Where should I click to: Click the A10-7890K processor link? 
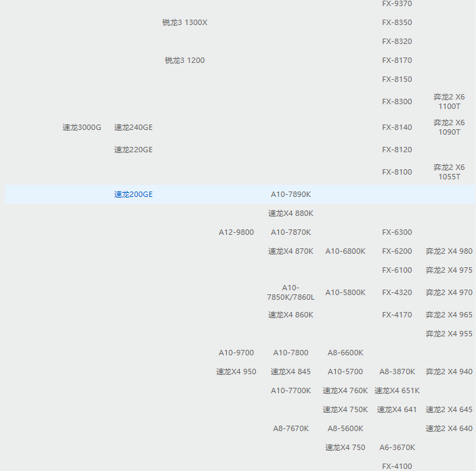pos(290,194)
